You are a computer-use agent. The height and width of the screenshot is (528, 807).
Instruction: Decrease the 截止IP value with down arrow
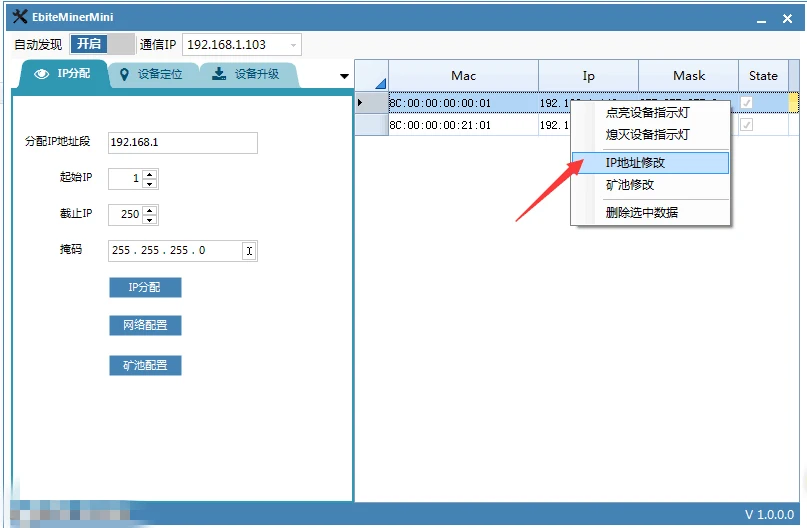(x=150, y=220)
